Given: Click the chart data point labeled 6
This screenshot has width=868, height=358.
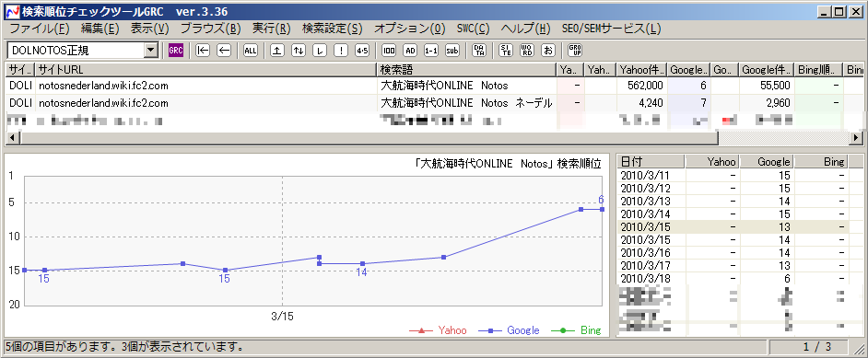Looking at the screenshot, I should point(602,209).
